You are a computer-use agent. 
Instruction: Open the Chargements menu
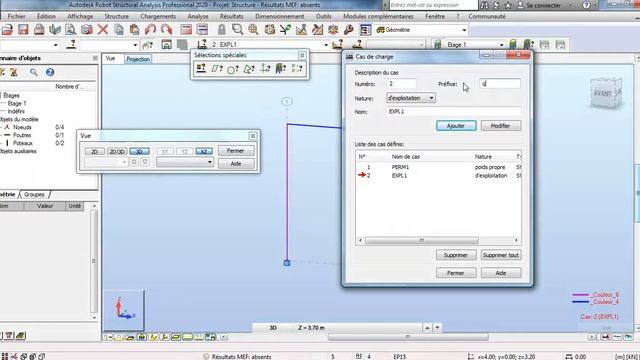coord(158,16)
